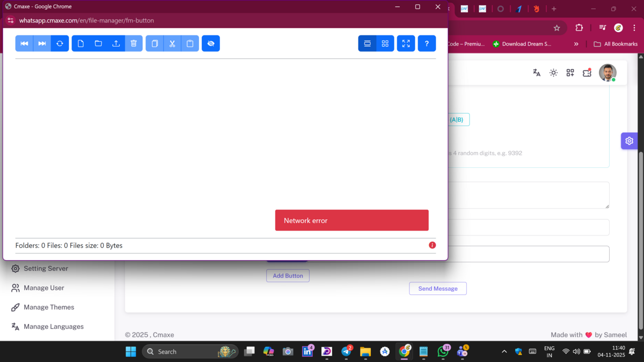644x362 pixels.
Task: Expand the hidden bookmarks overflow chevron
Action: click(x=576, y=44)
